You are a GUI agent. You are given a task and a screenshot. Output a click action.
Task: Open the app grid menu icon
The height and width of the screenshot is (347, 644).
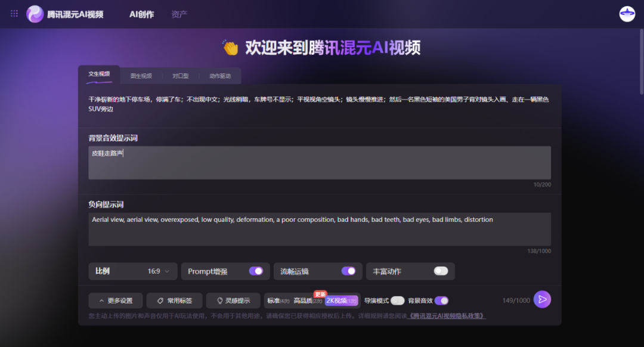coord(14,14)
